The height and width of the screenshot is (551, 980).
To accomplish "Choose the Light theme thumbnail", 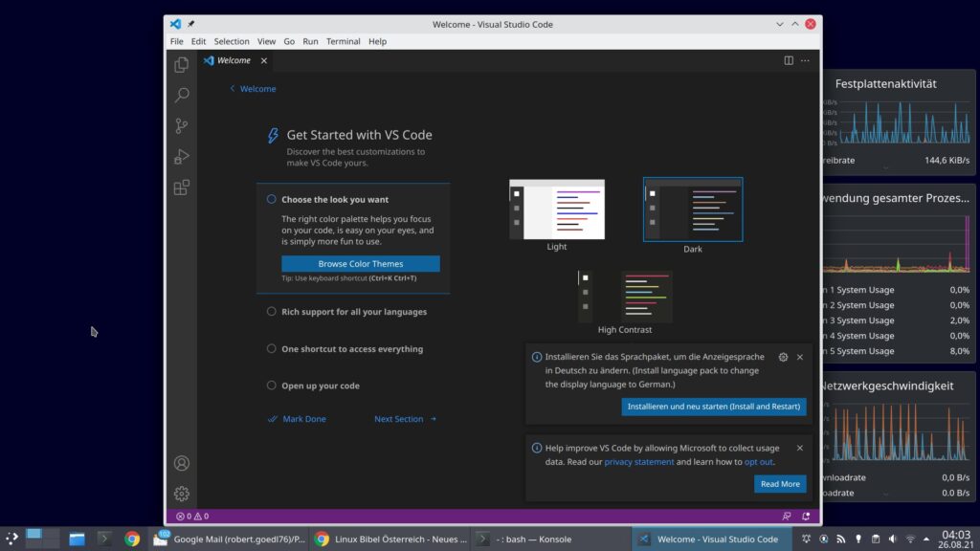I will pos(557,209).
